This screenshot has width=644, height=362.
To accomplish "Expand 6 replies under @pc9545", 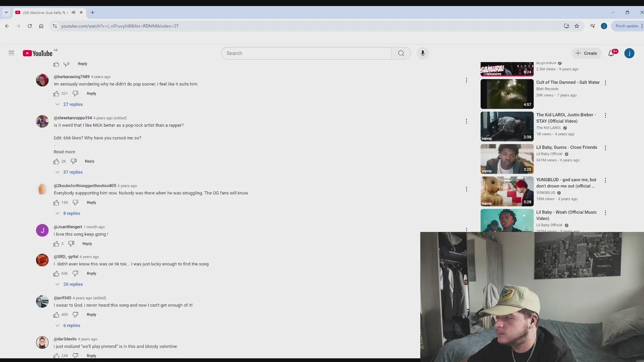I will (68, 326).
